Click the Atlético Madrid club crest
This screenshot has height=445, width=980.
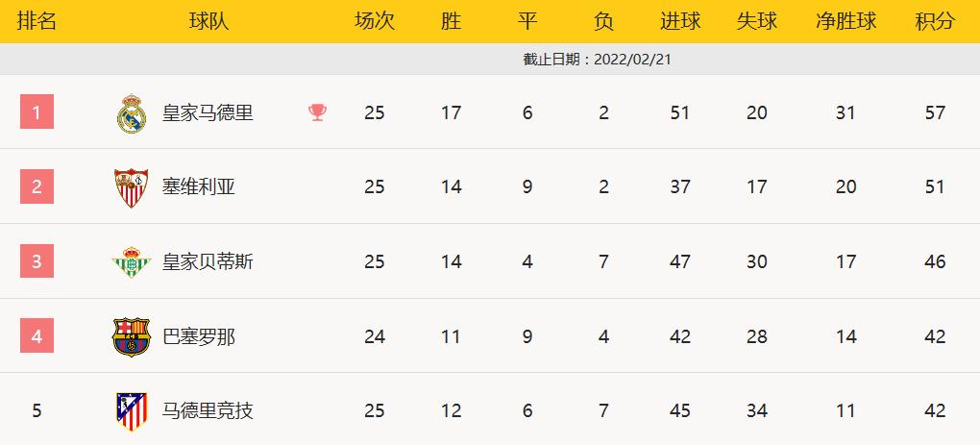pos(131,411)
